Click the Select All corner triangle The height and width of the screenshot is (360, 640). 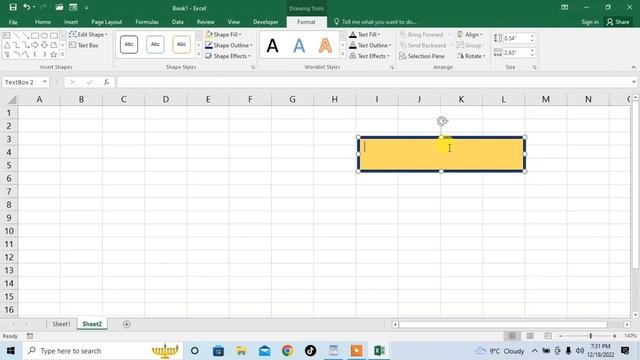coord(12,100)
